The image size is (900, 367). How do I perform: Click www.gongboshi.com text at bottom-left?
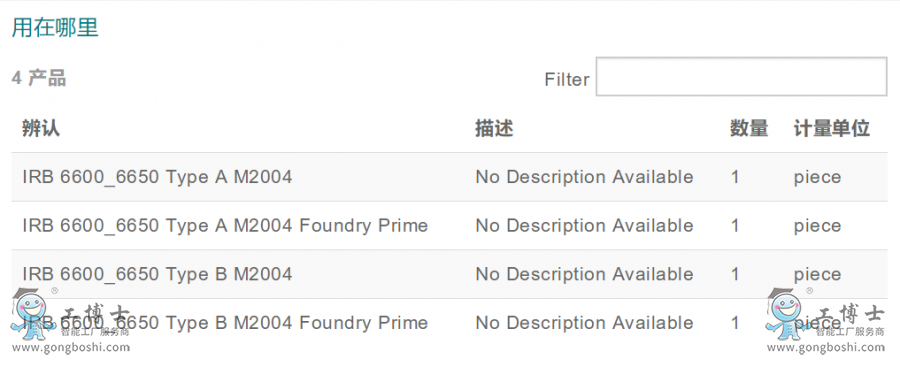(71, 347)
